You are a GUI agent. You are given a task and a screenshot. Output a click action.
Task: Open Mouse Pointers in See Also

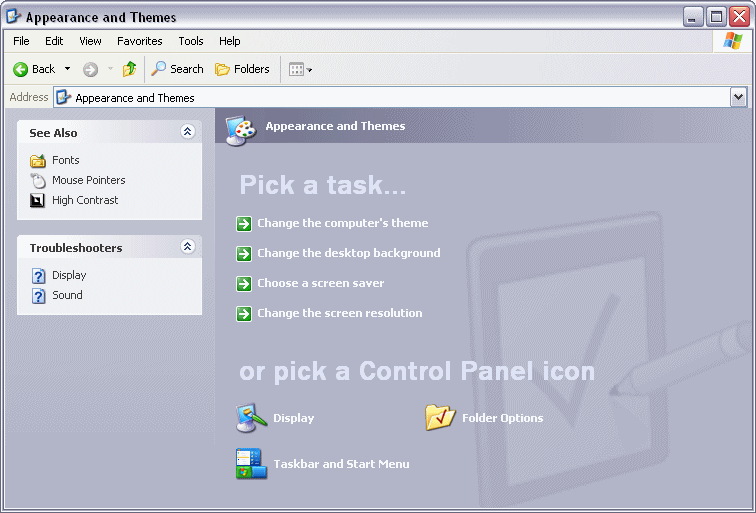point(88,180)
